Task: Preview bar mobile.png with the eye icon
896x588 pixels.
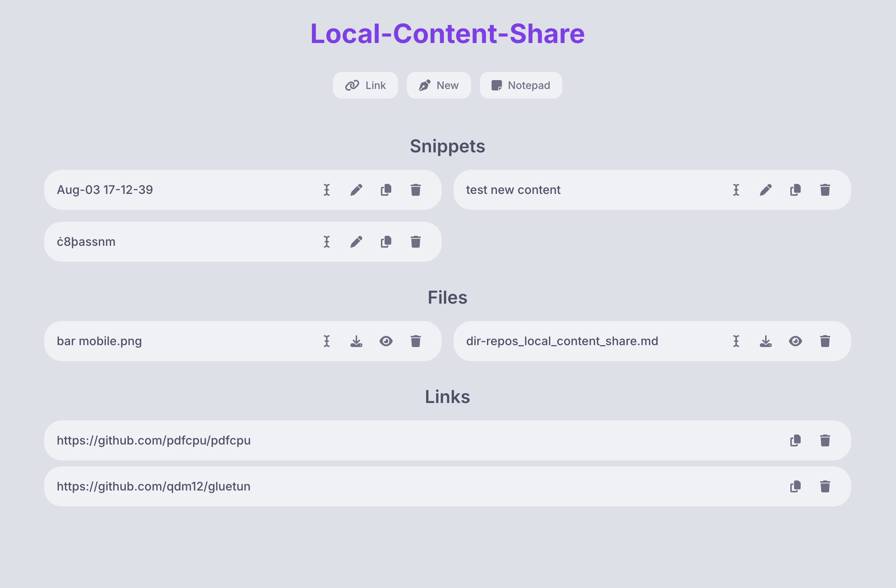Action: coord(386,341)
